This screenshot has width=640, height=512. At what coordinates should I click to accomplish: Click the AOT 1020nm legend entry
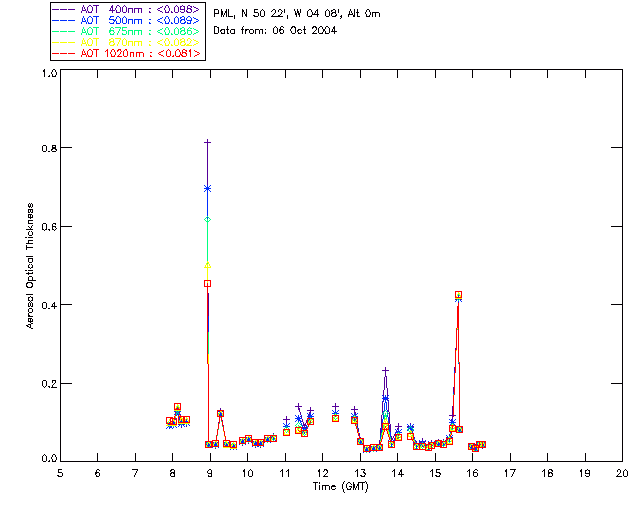tap(127, 53)
